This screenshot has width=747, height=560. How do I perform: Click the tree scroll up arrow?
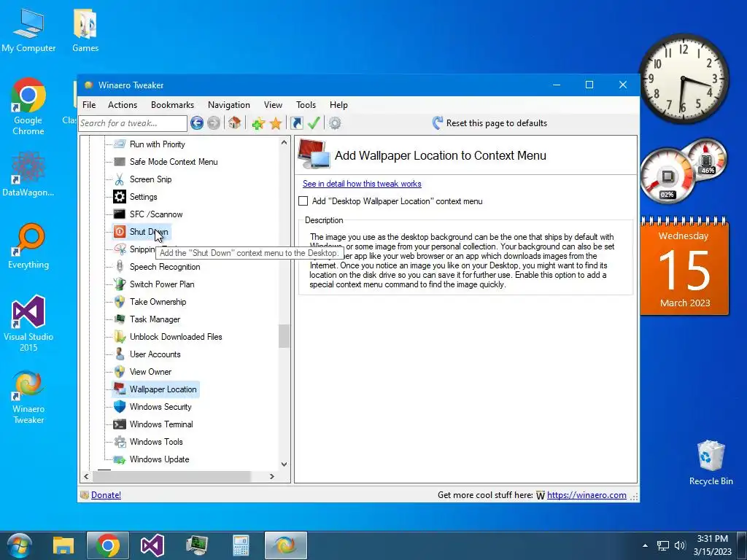pyautogui.click(x=284, y=142)
